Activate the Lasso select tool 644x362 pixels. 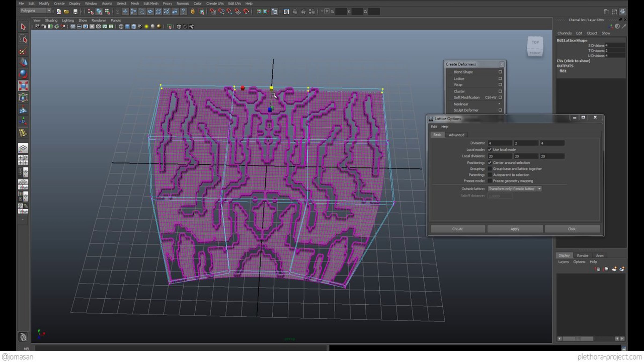tap(23, 39)
